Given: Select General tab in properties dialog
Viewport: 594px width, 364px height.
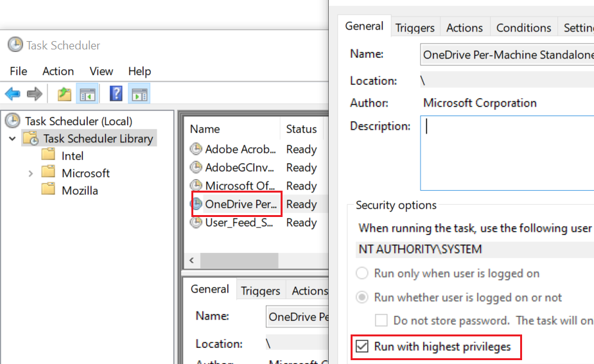Looking at the screenshot, I should tap(364, 26).
